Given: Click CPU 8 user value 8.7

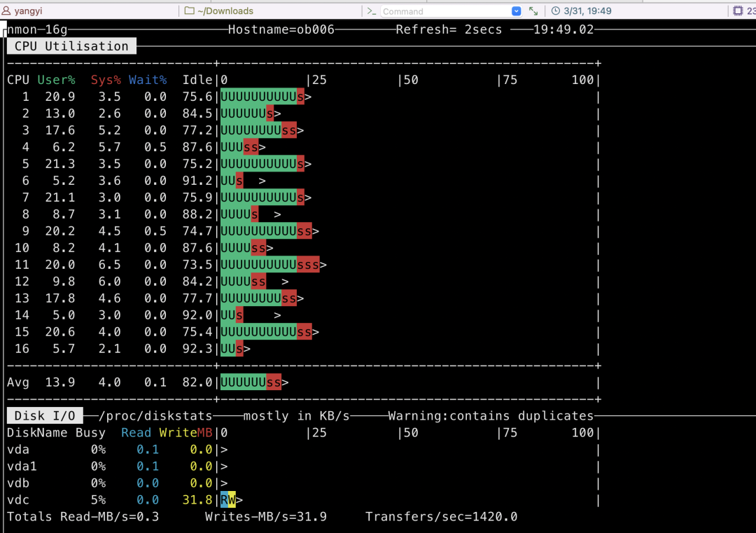Looking at the screenshot, I should click(x=64, y=214).
